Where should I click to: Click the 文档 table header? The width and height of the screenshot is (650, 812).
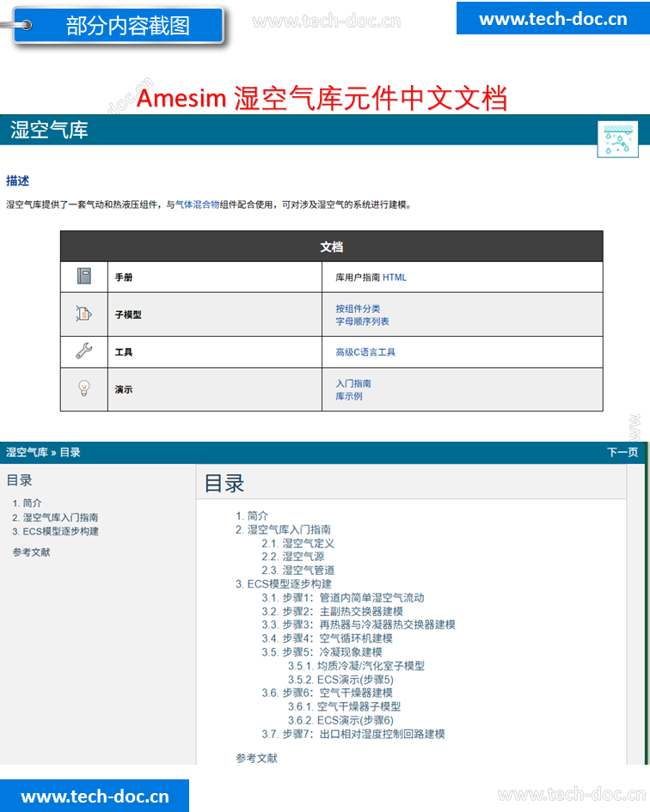coord(332,247)
